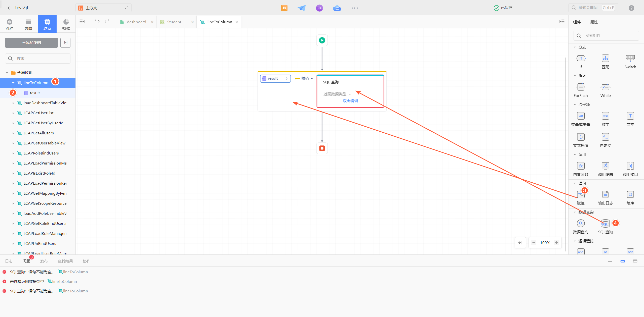Viewport: 644px width, 317px height.
Task: Click the blue cloud icon
Action: (x=337, y=8)
